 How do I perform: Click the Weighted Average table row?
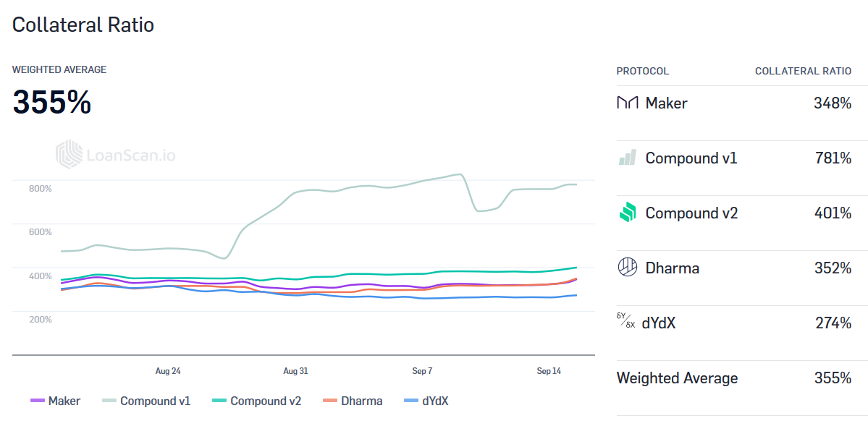[733, 378]
